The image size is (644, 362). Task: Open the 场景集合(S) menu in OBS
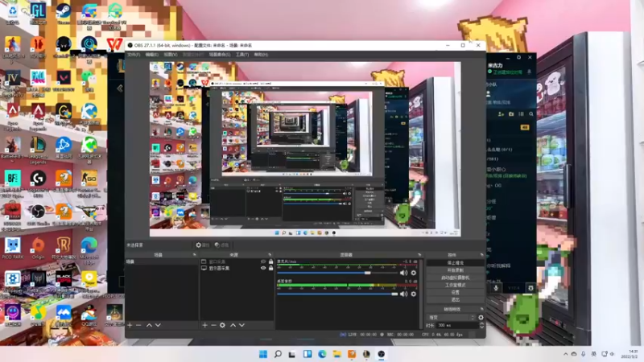219,55
